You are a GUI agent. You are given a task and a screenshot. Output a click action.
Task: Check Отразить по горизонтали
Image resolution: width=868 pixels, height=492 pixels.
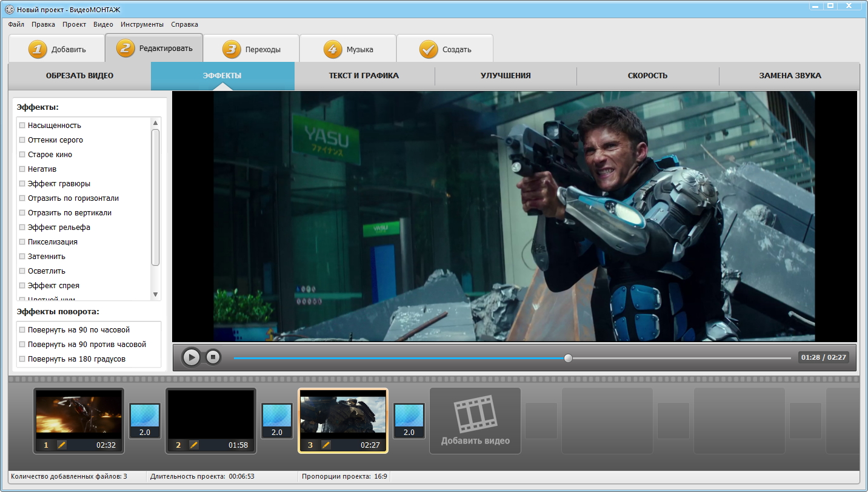(x=22, y=198)
